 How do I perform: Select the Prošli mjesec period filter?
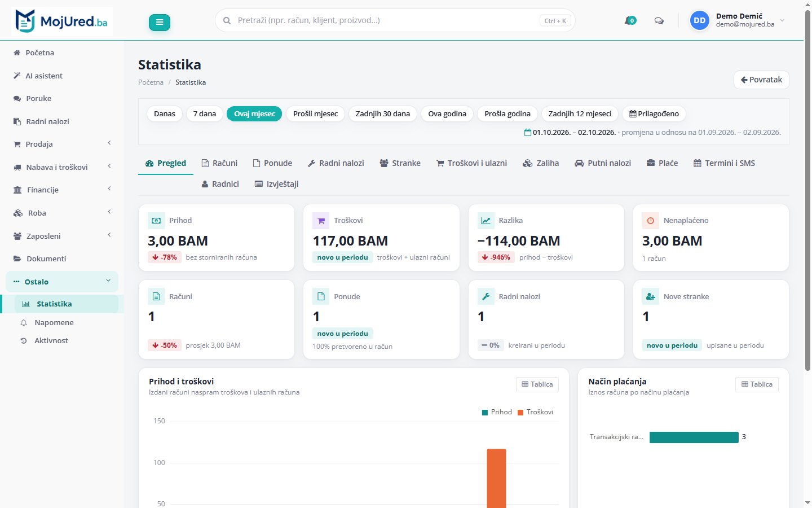(x=315, y=113)
